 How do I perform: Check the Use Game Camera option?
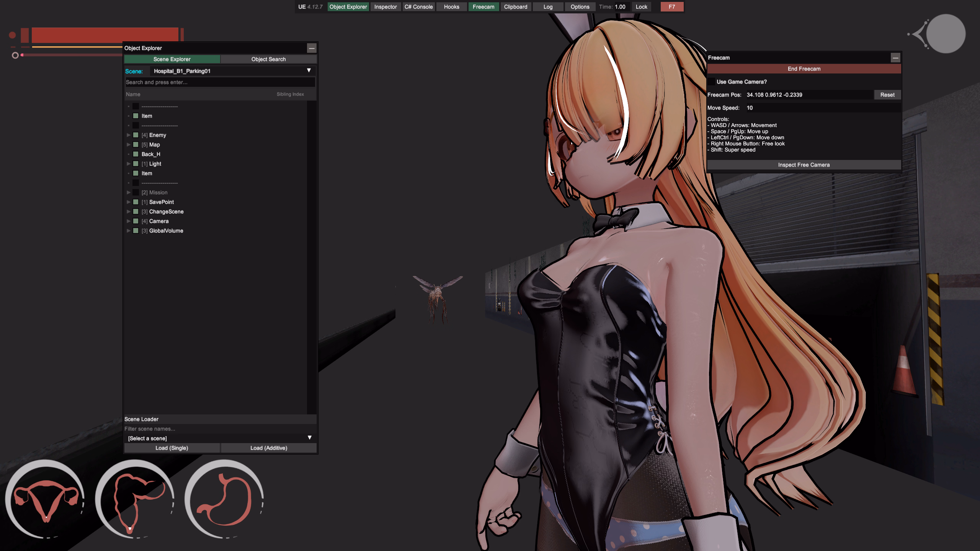(711, 82)
